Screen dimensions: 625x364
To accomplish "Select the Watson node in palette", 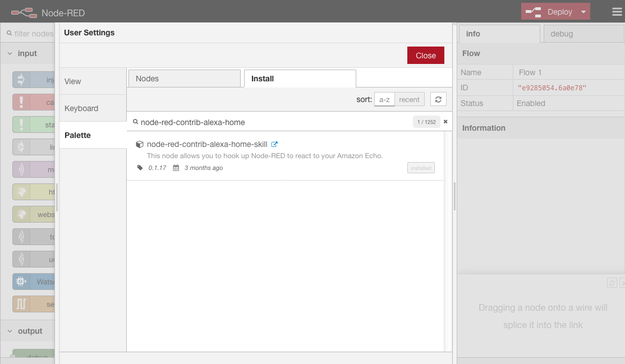I will [x=34, y=282].
